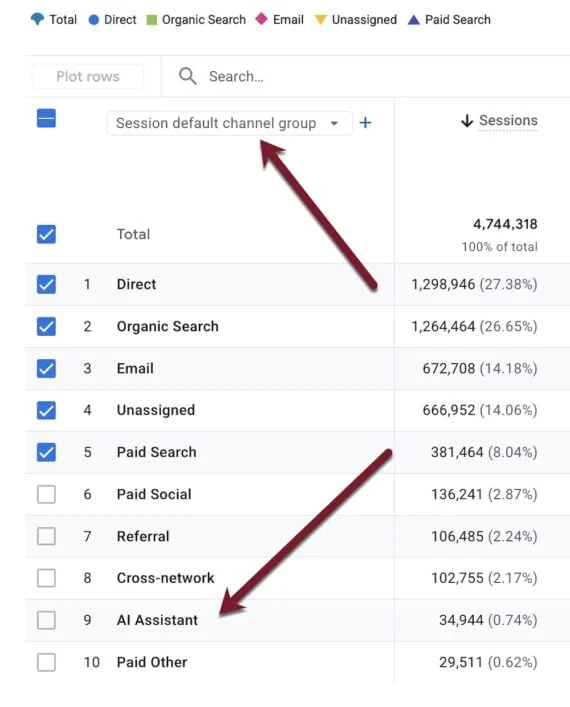Click the 100% of total text

pos(499,247)
